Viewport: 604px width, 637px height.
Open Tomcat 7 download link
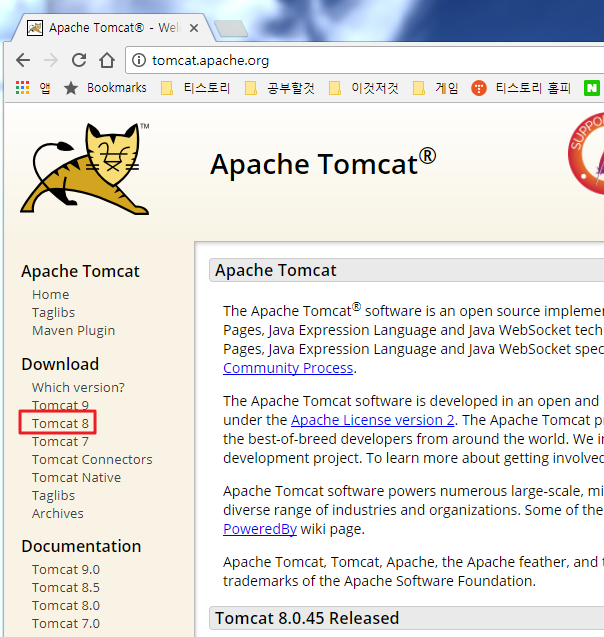point(61,442)
